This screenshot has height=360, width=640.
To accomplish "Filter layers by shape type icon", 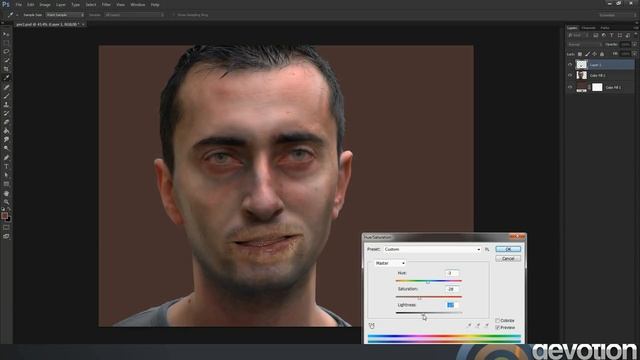I will (x=620, y=36).
